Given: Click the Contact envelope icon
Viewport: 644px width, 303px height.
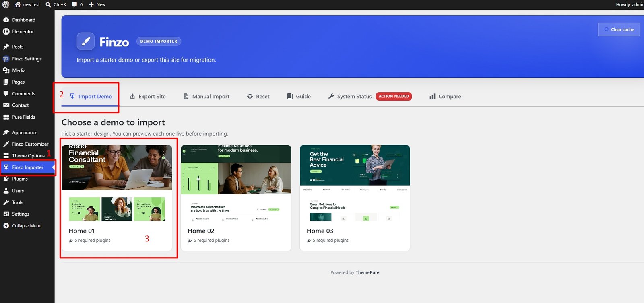Looking at the screenshot, I should [x=6, y=105].
